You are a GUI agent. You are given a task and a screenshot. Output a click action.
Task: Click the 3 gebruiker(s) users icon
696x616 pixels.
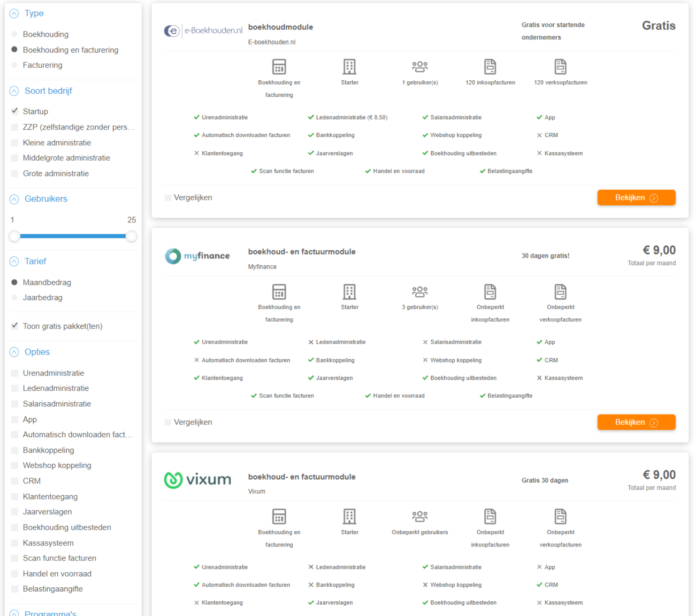(x=420, y=292)
